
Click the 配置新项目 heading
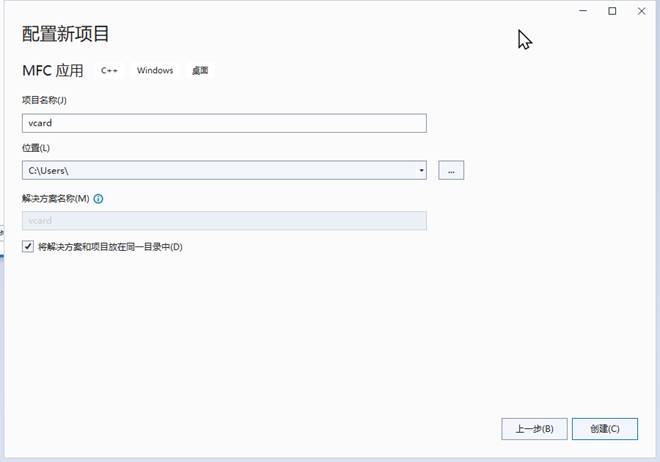pos(65,33)
